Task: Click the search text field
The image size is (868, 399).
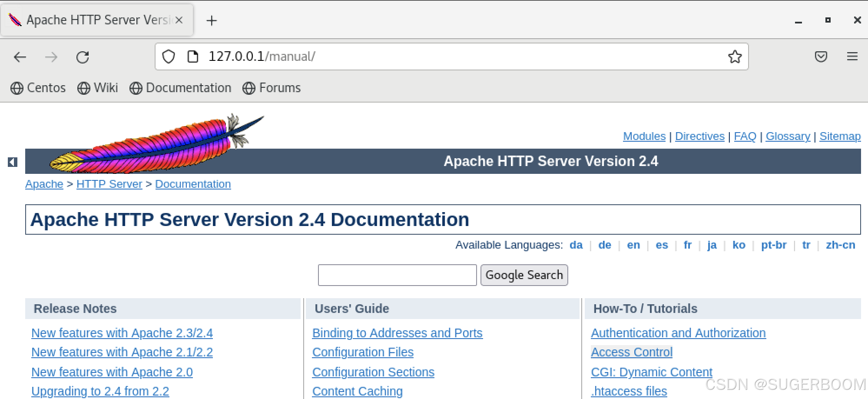Action: coord(398,275)
